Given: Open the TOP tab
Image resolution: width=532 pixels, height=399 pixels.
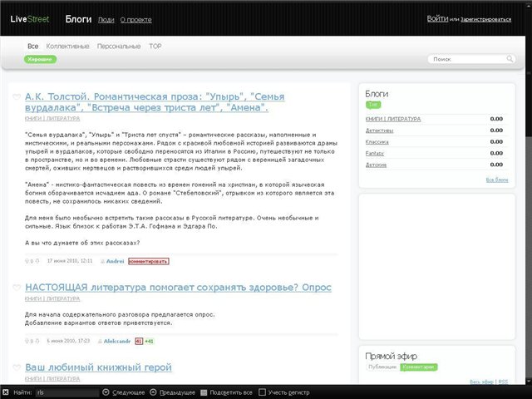Looking at the screenshot, I should click(155, 47).
